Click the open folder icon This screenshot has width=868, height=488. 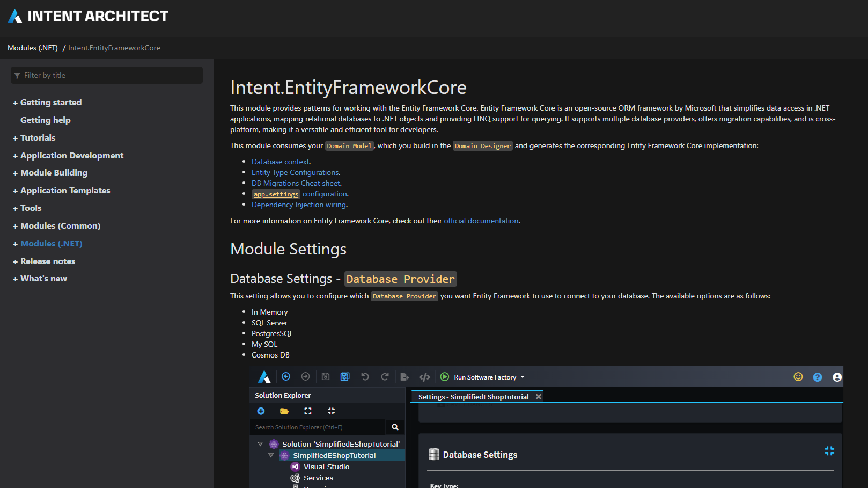(x=284, y=411)
